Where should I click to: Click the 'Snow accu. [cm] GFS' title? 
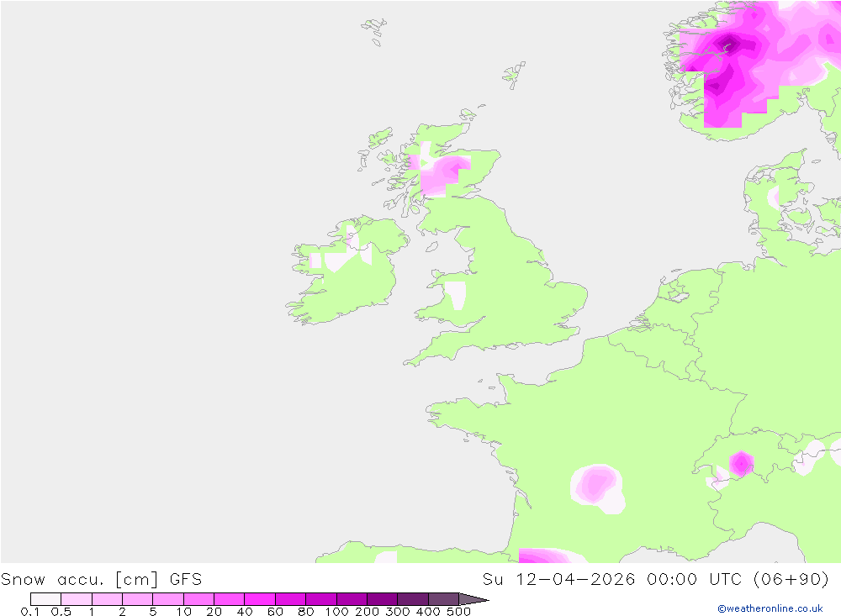(102, 580)
